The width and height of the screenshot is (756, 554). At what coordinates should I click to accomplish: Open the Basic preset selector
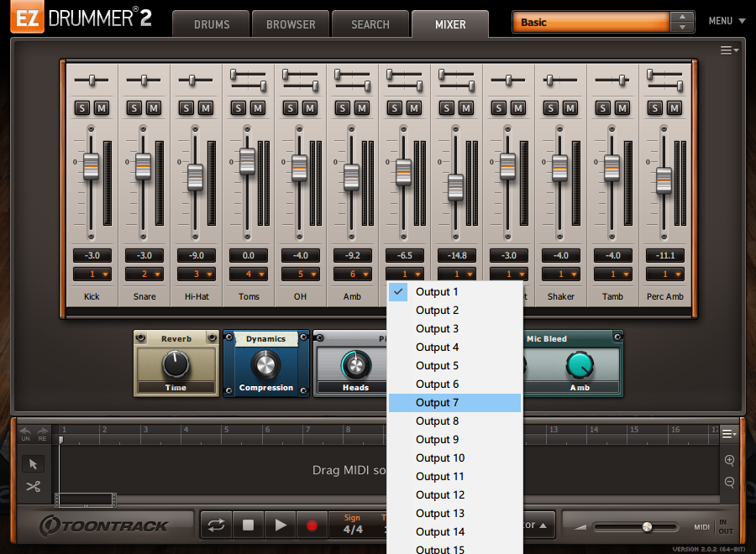point(591,22)
